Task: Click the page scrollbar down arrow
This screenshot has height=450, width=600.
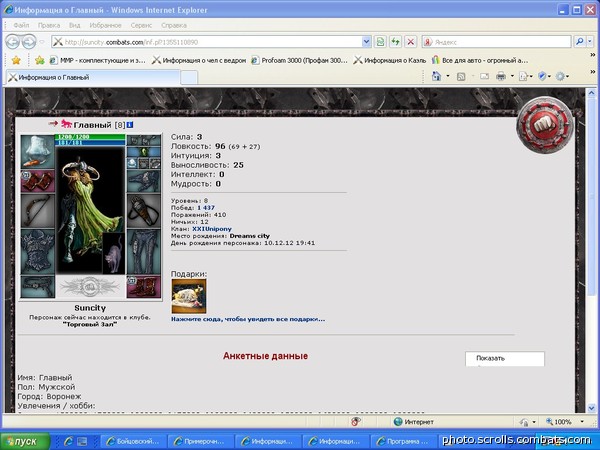Action: [x=591, y=408]
